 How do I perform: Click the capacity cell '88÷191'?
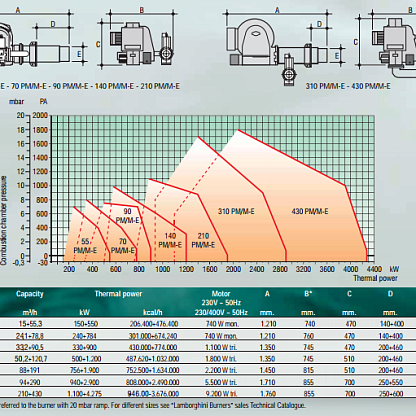(x=30, y=370)
